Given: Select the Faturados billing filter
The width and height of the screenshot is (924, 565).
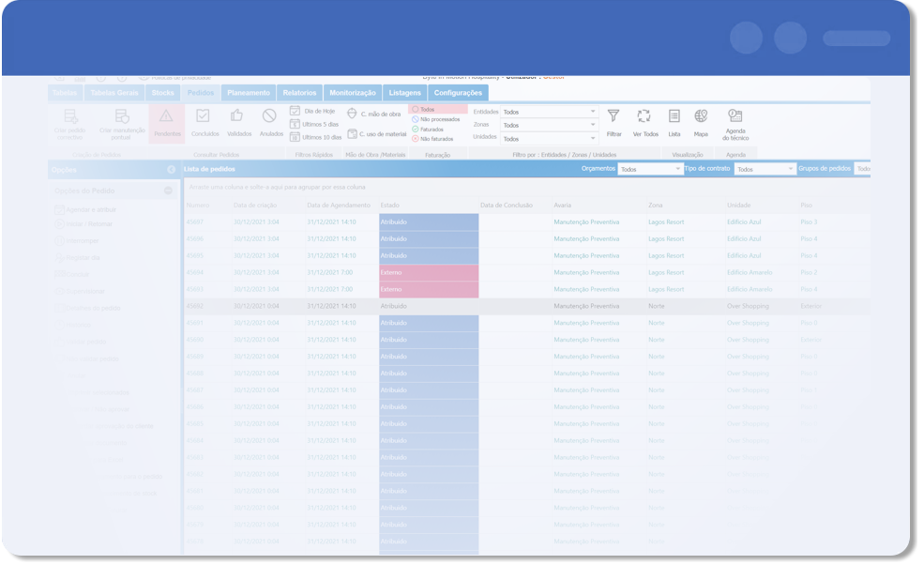Looking at the screenshot, I should tap(432, 130).
